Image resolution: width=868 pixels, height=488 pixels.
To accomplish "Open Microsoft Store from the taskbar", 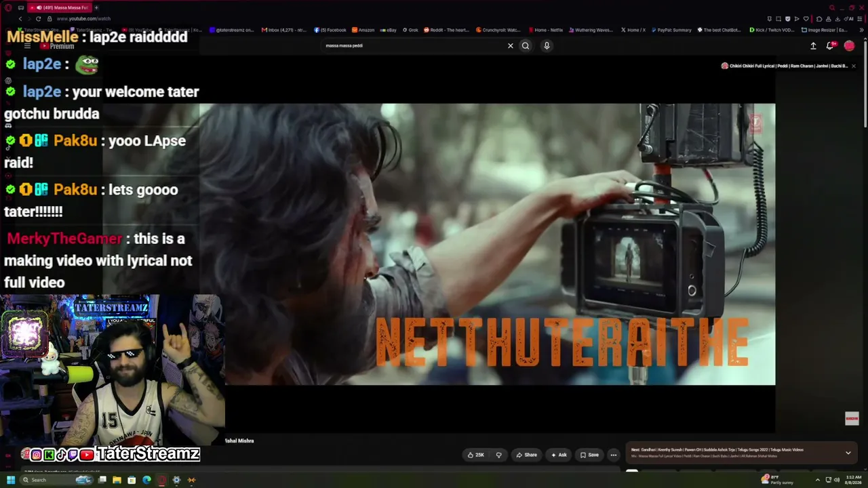I will 132,480.
